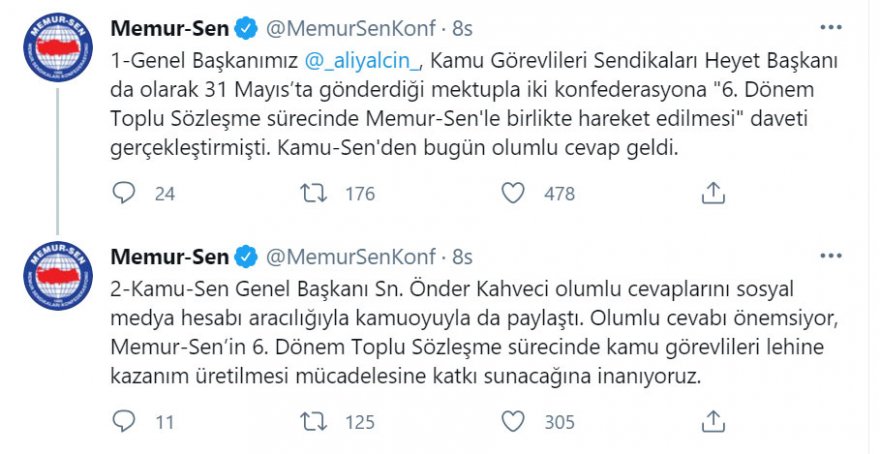Screen dimensions: 880x454
Task: Open Memur-Sen profile name in second tweet
Action: (x=169, y=257)
